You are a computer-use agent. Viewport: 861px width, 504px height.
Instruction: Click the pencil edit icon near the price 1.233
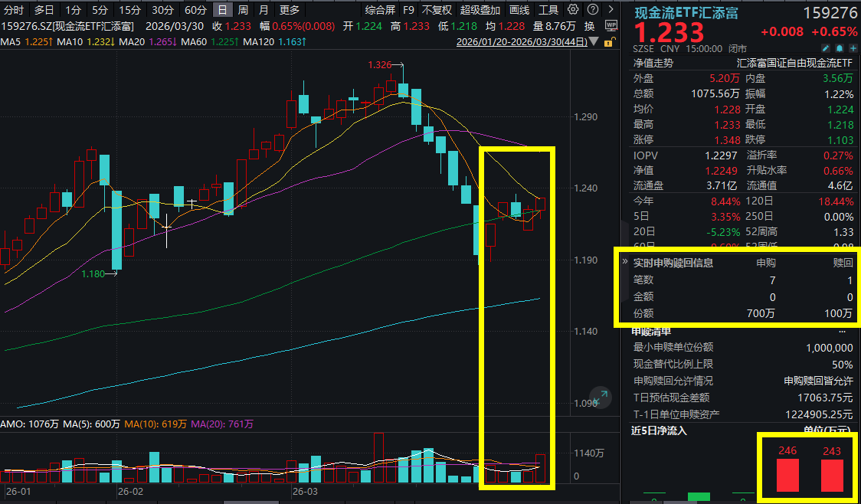click(826, 47)
